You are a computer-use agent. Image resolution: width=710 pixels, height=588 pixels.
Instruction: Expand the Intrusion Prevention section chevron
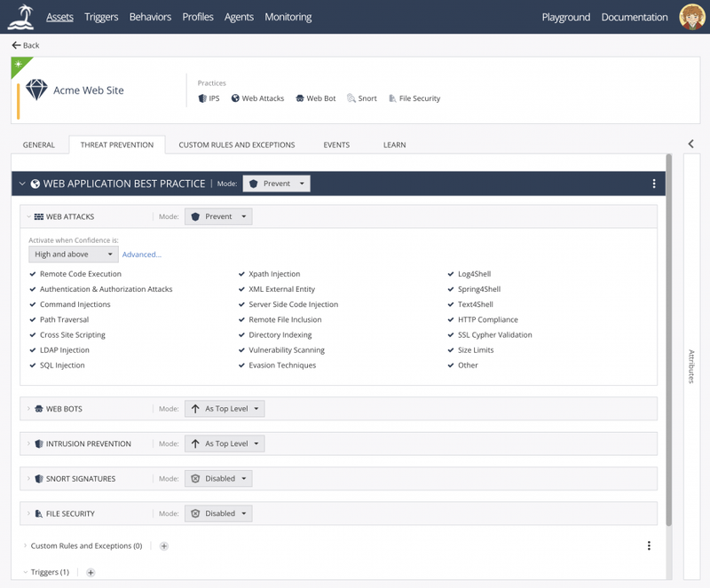point(28,443)
